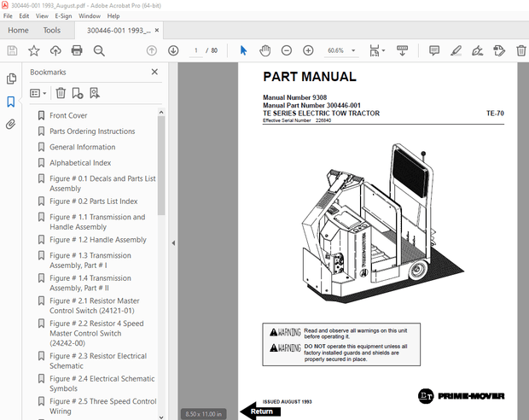Image resolution: width=529 pixels, height=420 pixels.
Task: Toggle the Bookmarks panel in left sidebar
Action: pyautogui.click(x=11, y=102)
